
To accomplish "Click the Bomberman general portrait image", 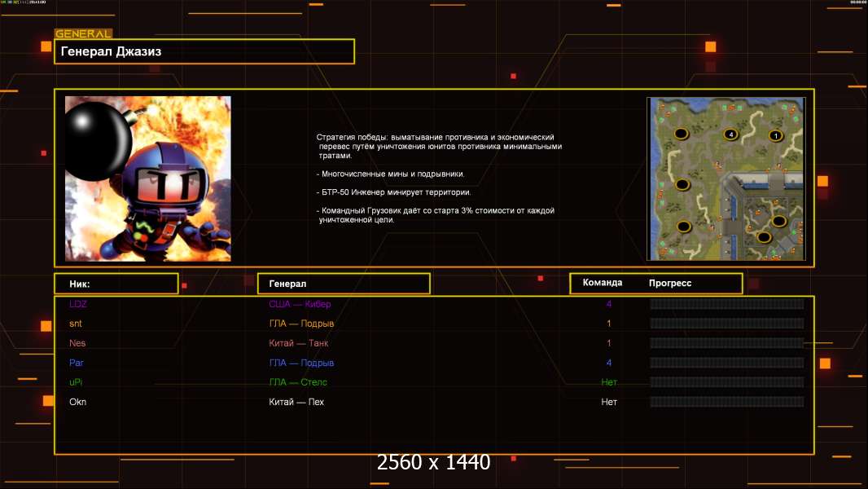I will tap(148, 178).
